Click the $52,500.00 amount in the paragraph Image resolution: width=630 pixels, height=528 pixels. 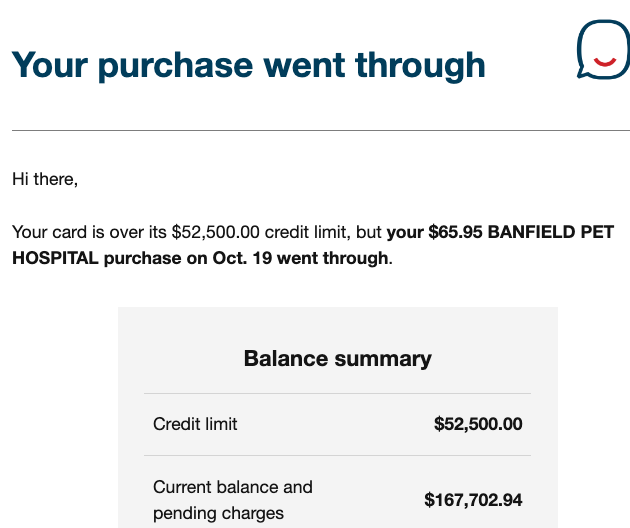[x=216, y=232]
